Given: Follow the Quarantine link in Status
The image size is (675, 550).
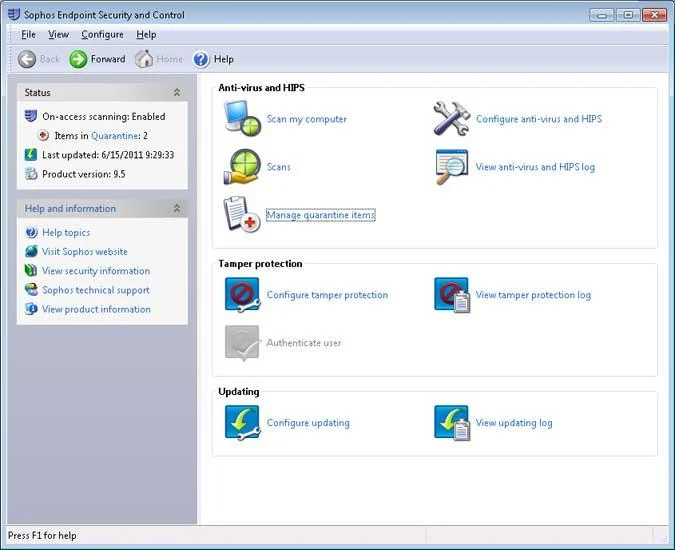Looking at the screenshot, I should click(115, 136).
